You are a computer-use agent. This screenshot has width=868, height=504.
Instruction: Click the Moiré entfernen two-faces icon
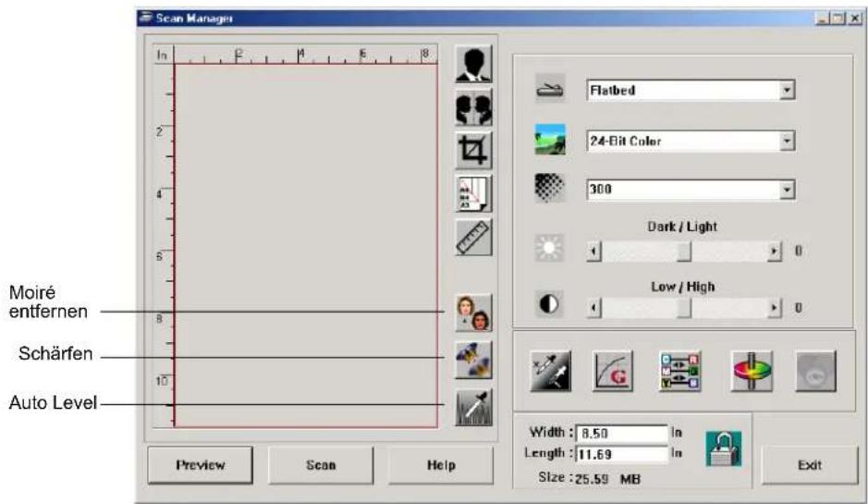[473, 313]
